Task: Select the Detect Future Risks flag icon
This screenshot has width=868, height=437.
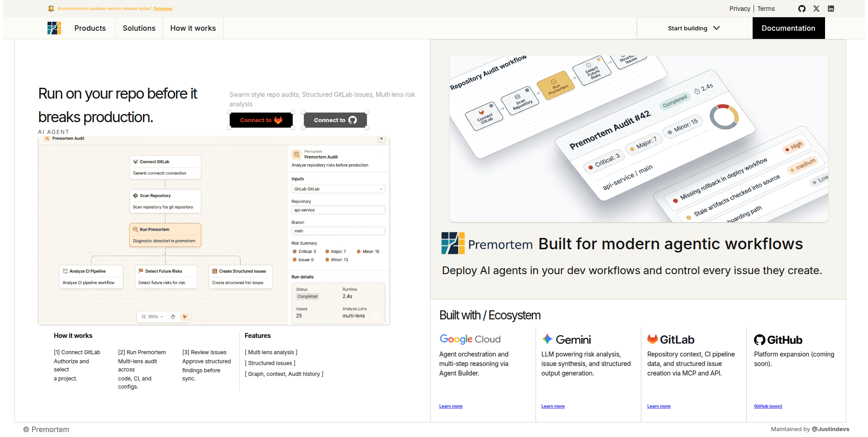Action: [x=141, y=271]
